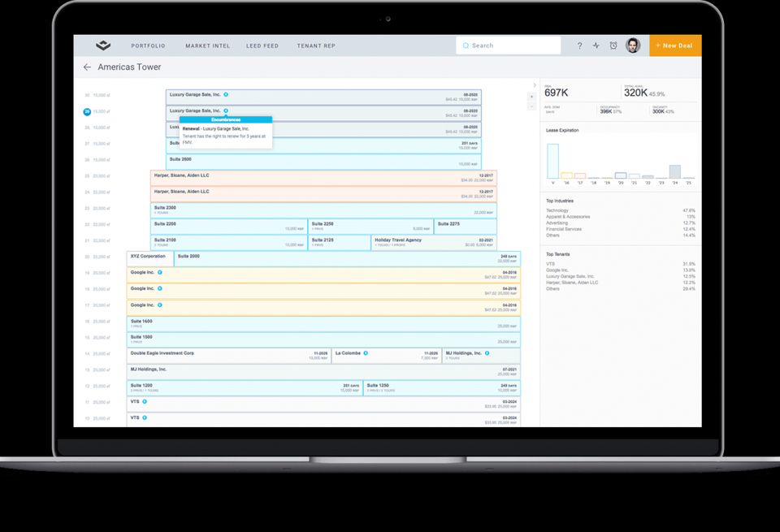Click the info icon on floor 11 VTS
Screen dimensions: 780x532
click(x=145, y=401)
